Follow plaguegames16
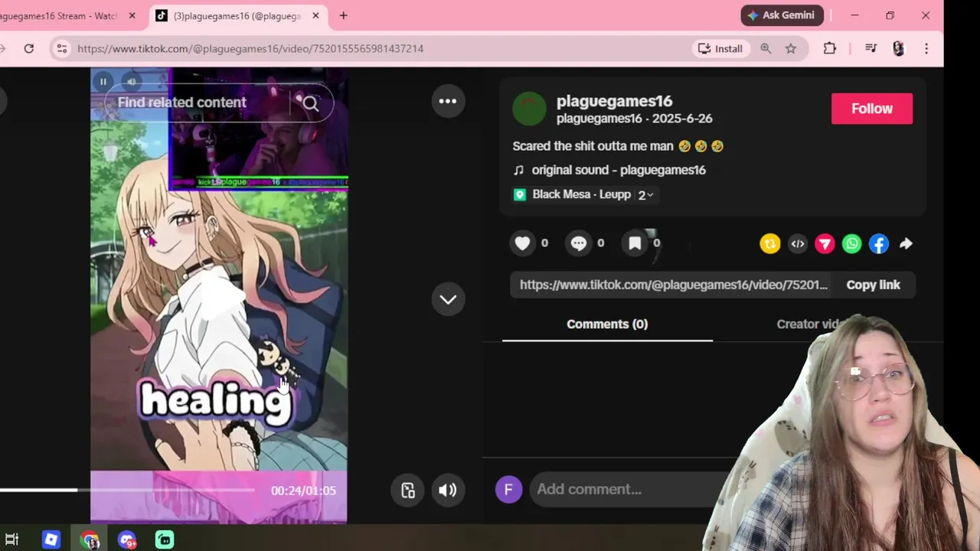 click(x=872, y=109)
